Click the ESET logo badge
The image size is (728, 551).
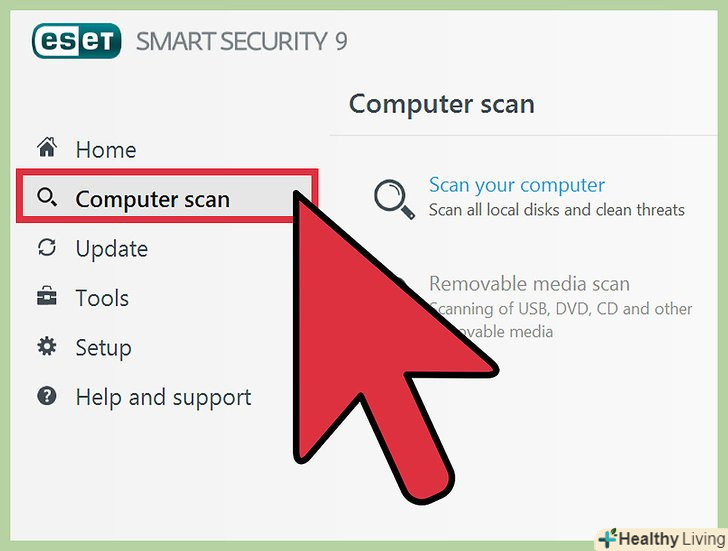point(77,41)
